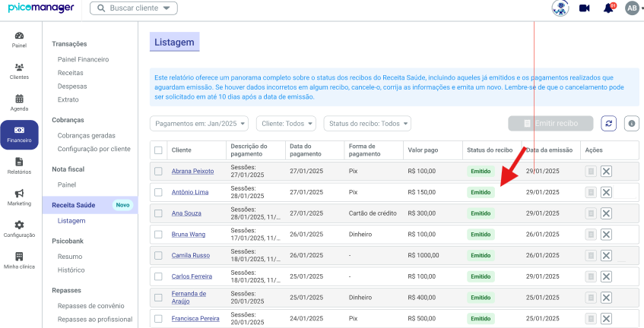View receipt document icon for Ana Souza
Viewport: 644px width, 328px height.
[x=591, y=213]
